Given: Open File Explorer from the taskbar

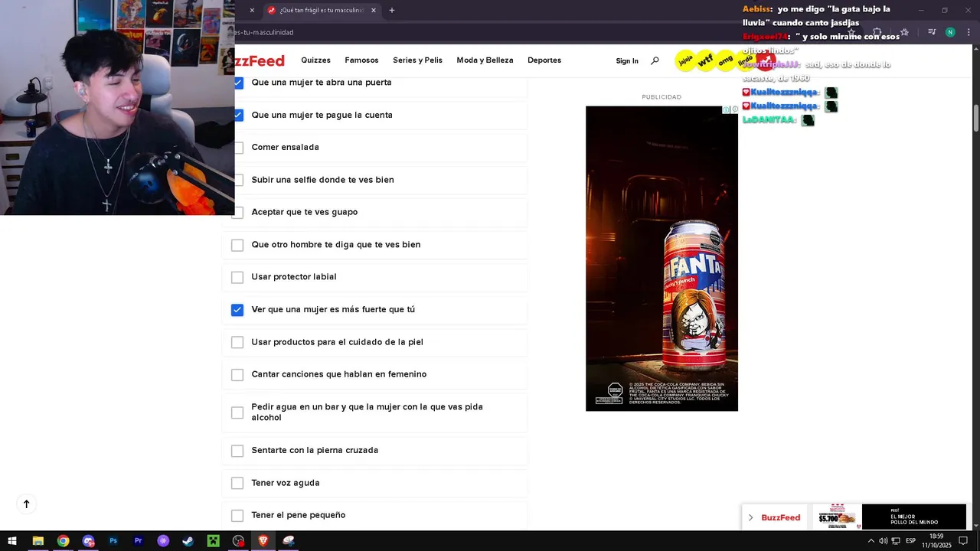Looking at the screenshot, I should tap(38, 541).
